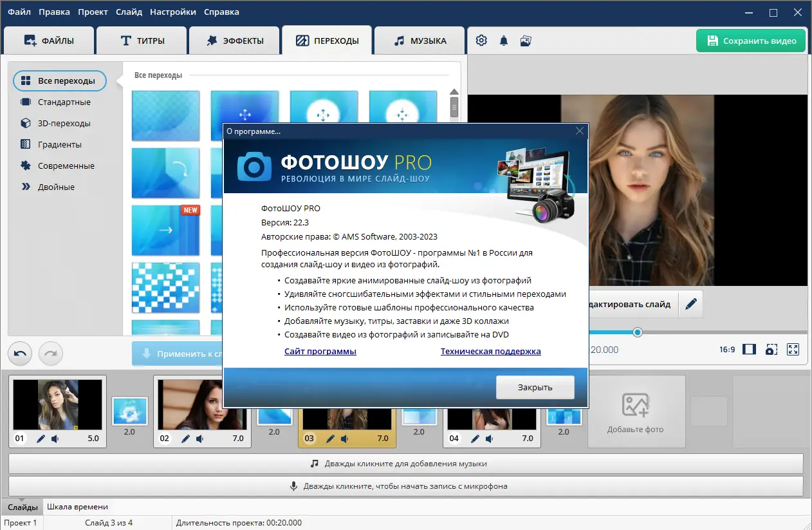Open the Файл menu
Viewport: 812px width, 530px height.
(19, 12)
